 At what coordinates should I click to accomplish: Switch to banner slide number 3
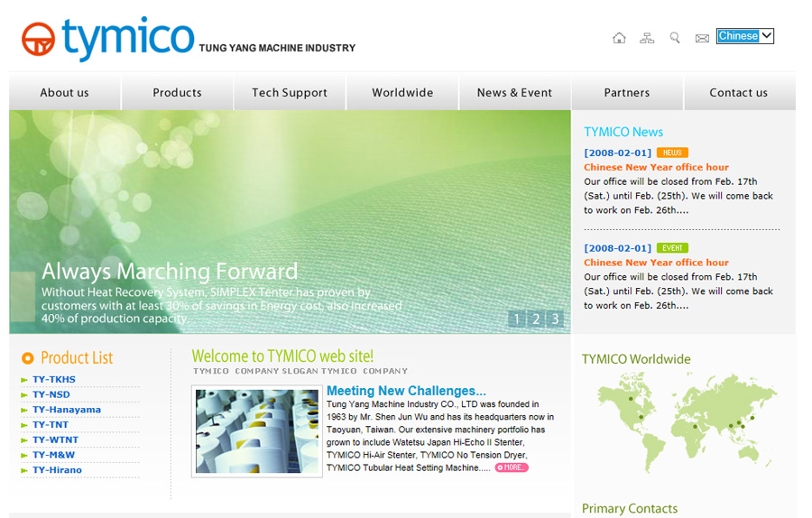(555, 319)
